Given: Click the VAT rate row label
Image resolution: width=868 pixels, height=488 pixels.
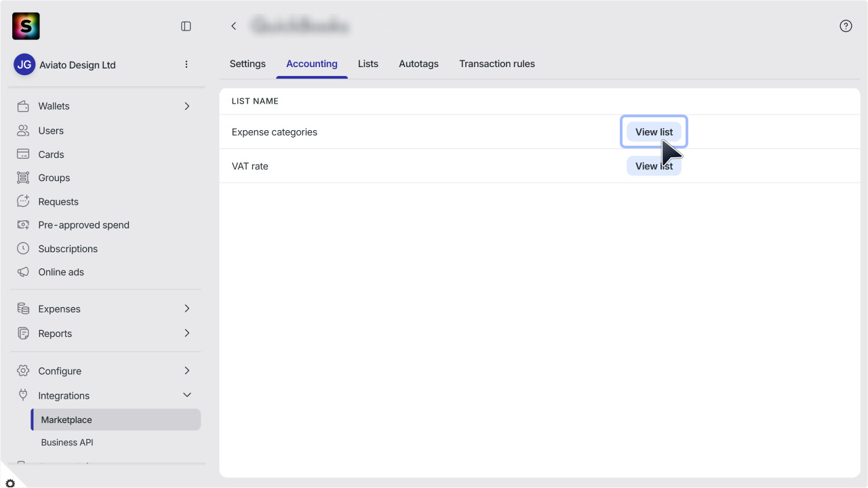Looking at the screenshot, I should [250, 166].
